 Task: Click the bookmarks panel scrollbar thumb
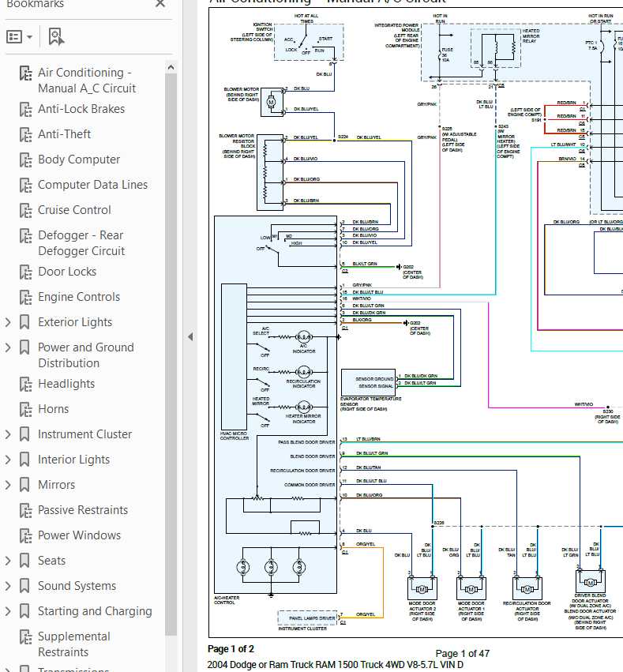point(171,354)
